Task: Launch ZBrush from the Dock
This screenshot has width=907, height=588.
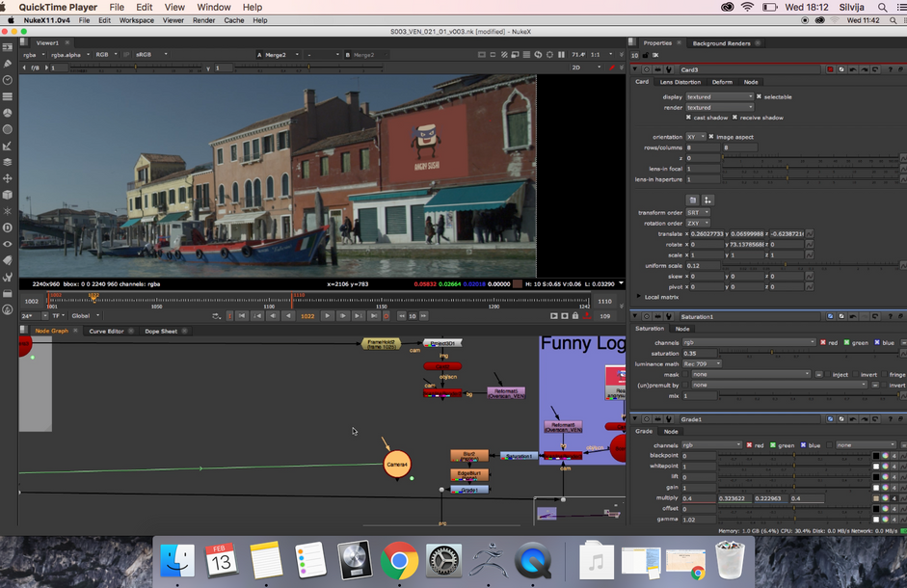Action: (488, 560)
